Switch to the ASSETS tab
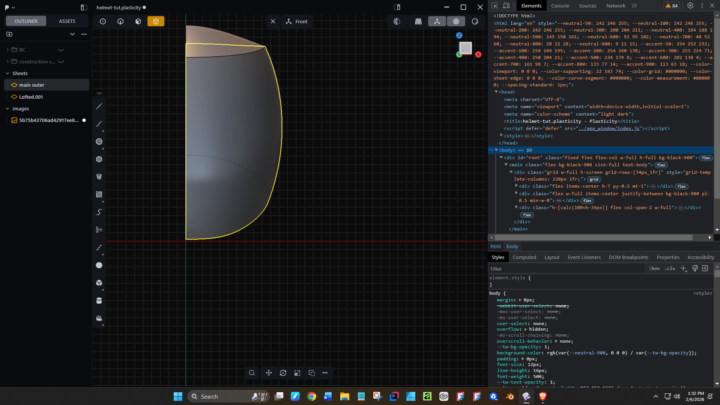This screenshot has width=720, height=405. point(67,21)
